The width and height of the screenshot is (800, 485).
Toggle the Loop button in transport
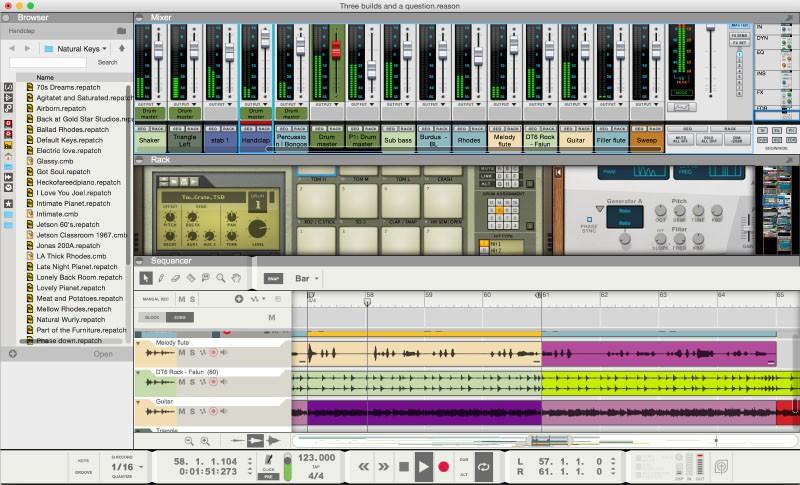coord(485,466)
